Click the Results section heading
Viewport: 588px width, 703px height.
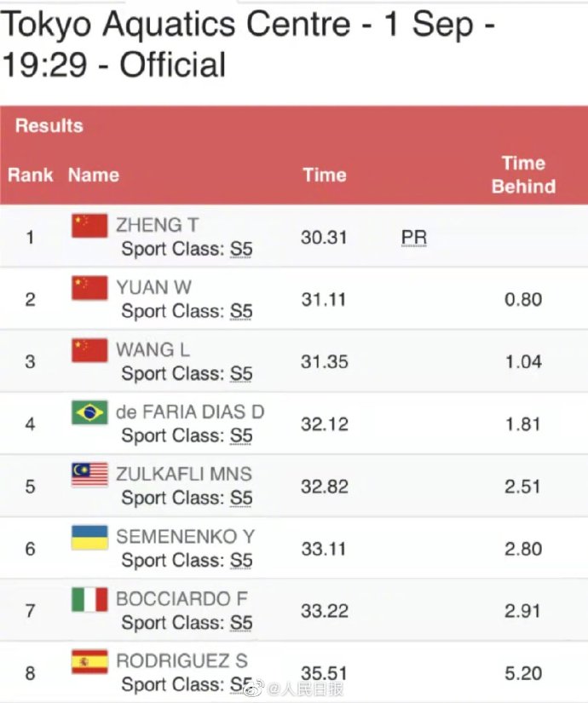tap(49, 126)
